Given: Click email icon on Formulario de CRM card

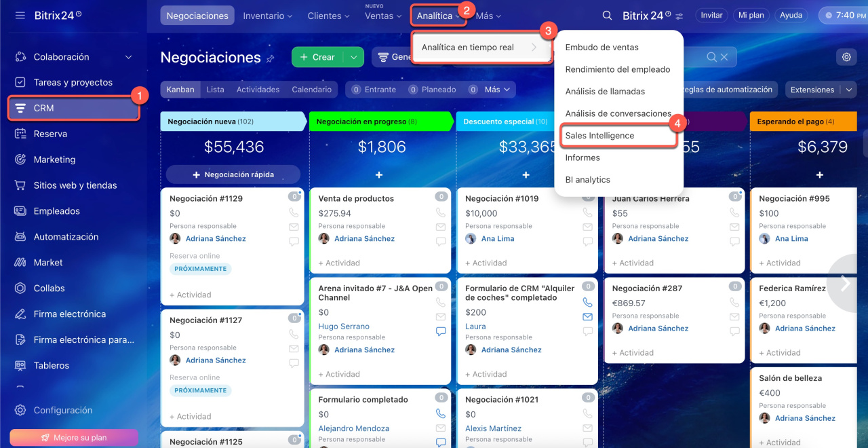Looking at the screenshot, I should [587, 317].
